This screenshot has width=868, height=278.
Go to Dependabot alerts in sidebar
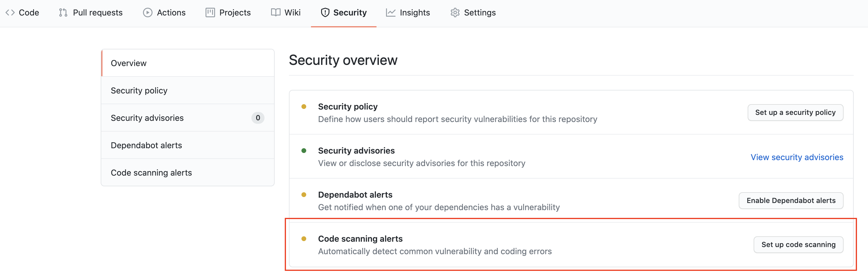(146, 145)
